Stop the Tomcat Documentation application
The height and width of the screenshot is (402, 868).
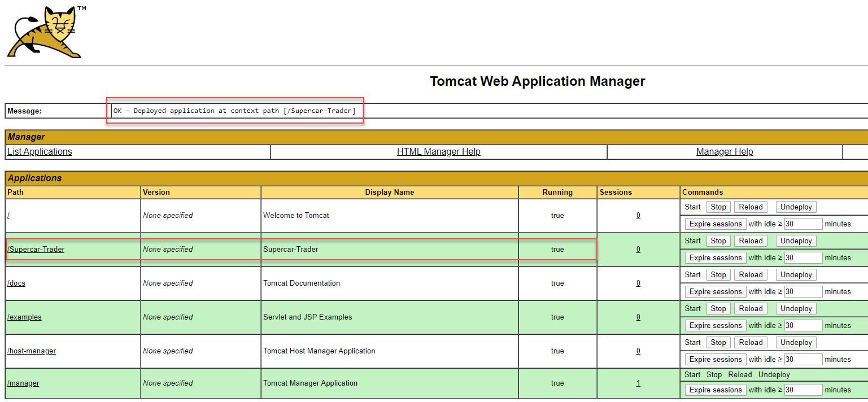tap(718, 275)
